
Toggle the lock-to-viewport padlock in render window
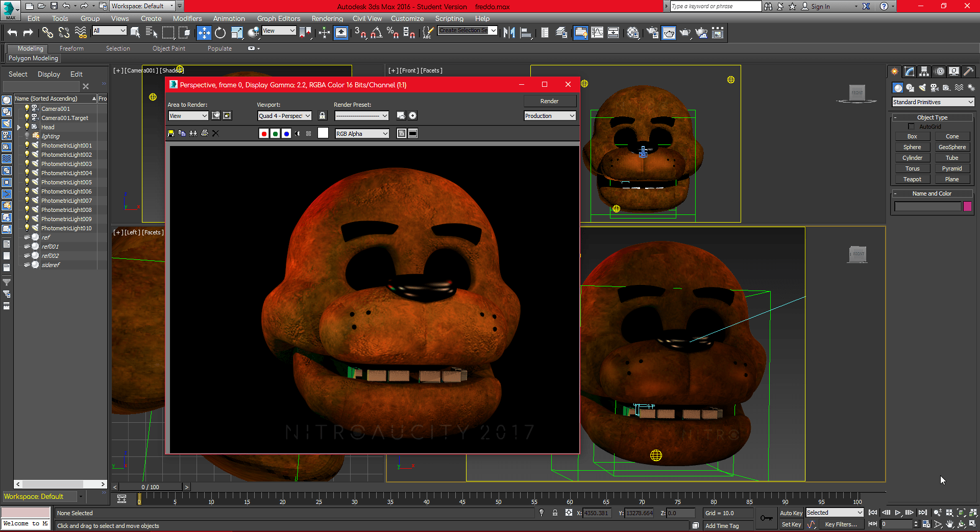322,116
